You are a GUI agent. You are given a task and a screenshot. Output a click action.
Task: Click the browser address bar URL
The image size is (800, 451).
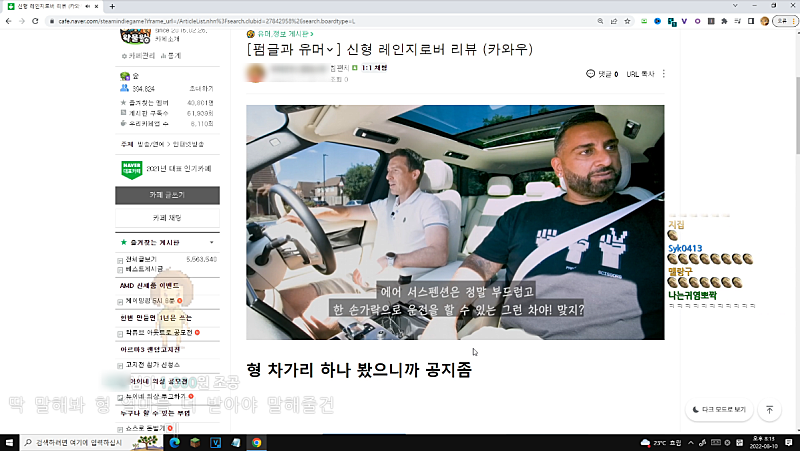tap(300, 21)
